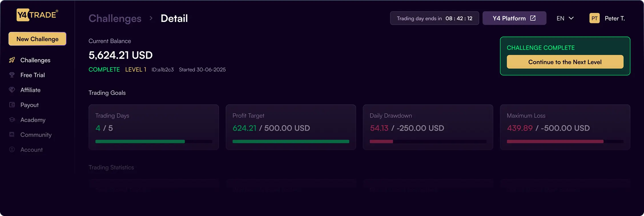This screenshot has width=644, height=216.
Task: Click the Account person icon
Action: click(x=12, y=149)
